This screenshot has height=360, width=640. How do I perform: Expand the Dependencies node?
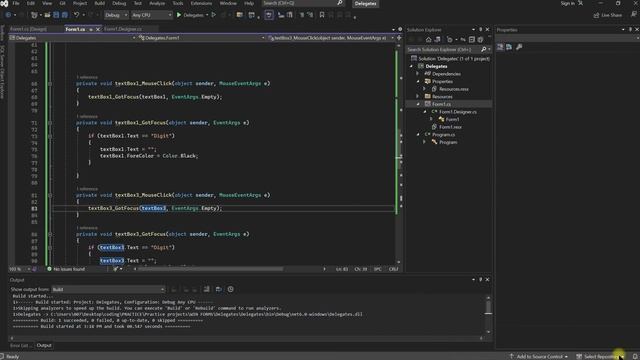click(418, 74)
